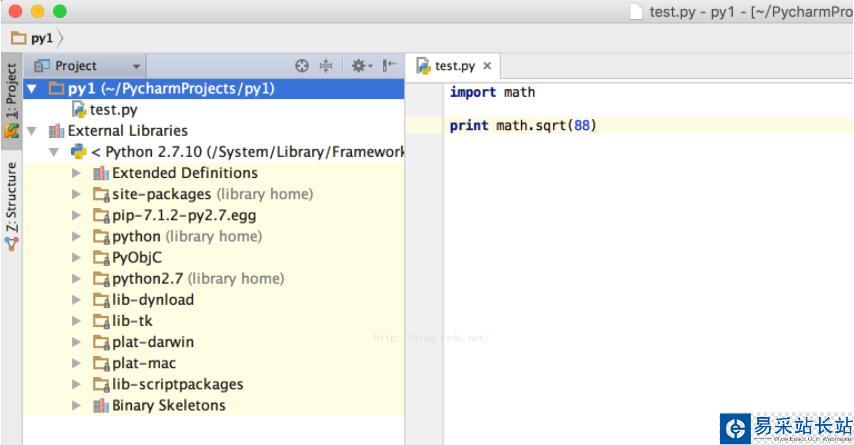This screenshot has height=445, width=854.
Task: Close the test.py editor tab
Action: tap(487, 66)
